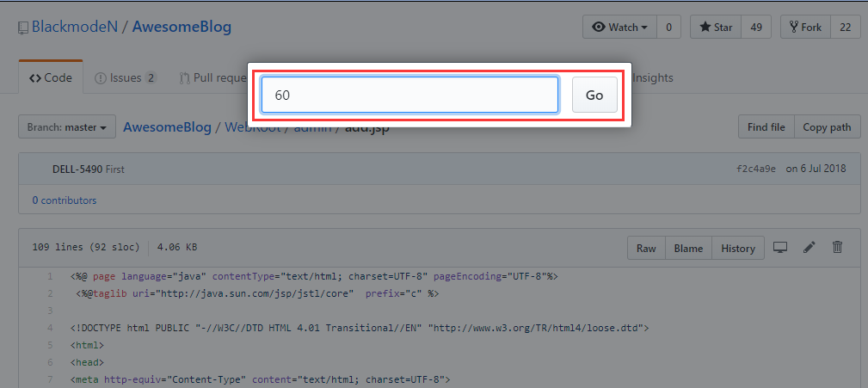Open DELL-5490 commit author
868x388 pixels.
(77, 169)
